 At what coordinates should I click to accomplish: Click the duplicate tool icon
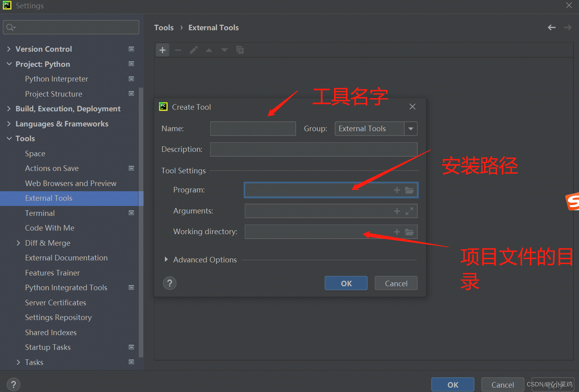tap(240, 50)
